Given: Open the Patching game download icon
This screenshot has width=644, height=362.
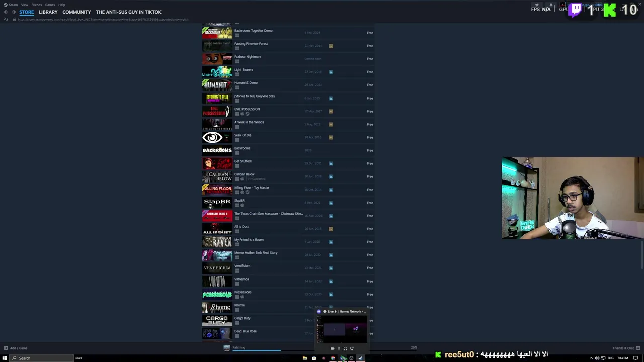Looking at the screenshot, I should (x=227, y=347).
